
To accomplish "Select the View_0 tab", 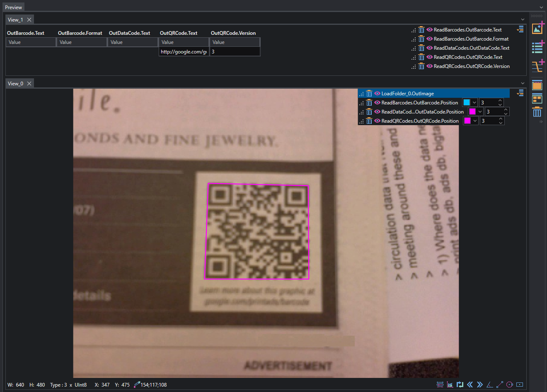I will pos(15,84).
